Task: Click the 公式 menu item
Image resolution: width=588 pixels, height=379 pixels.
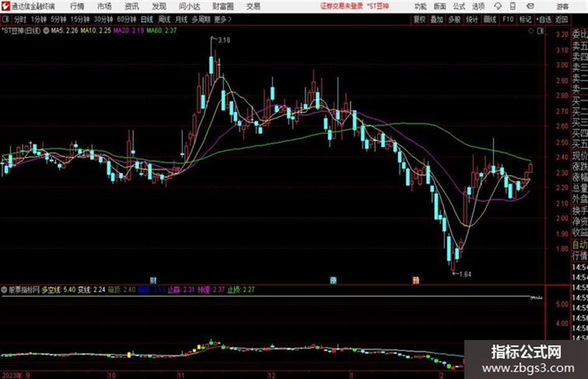Action: pos(459,6)
